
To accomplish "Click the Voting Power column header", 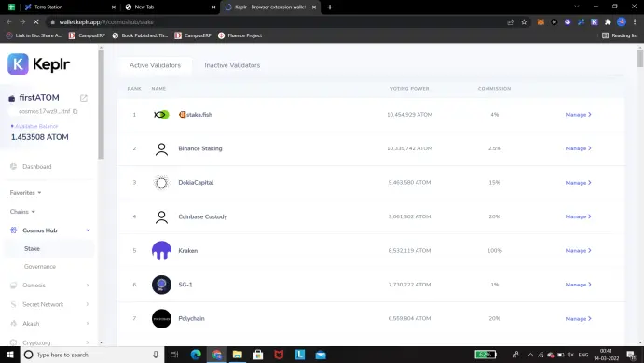I will (x=409, y=89).
